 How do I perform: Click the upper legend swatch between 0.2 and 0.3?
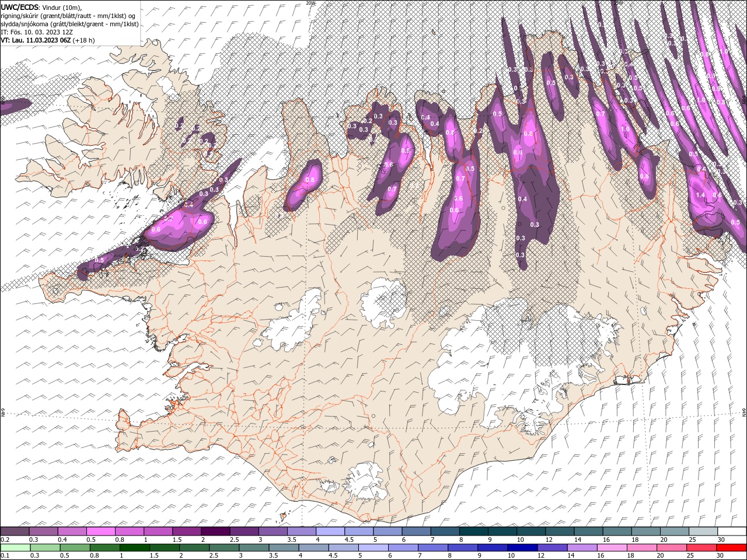pyautogui.click(x=15, y=531)
